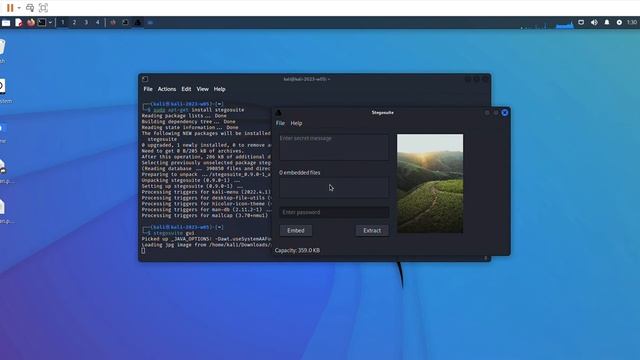This screenshot has height=360, width=640.
Task: Switch to workspace 4
Action: pyautogui.click(x=97, y=22)
